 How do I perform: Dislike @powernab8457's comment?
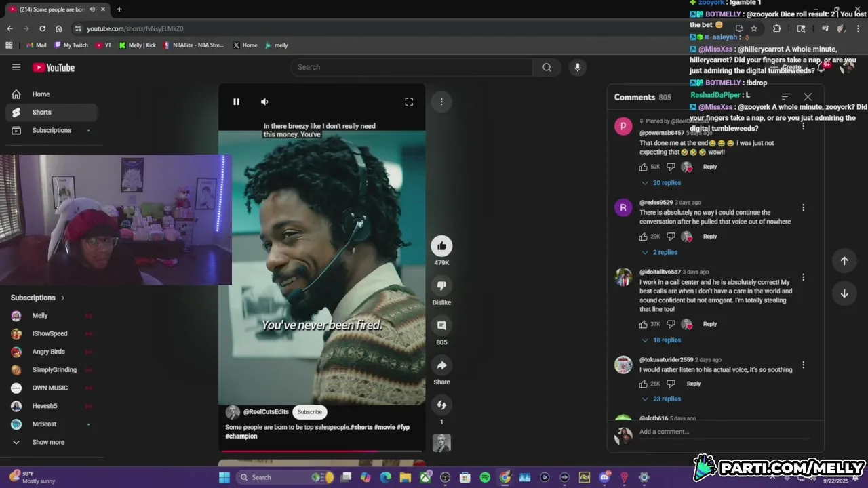tap(671, 167)
